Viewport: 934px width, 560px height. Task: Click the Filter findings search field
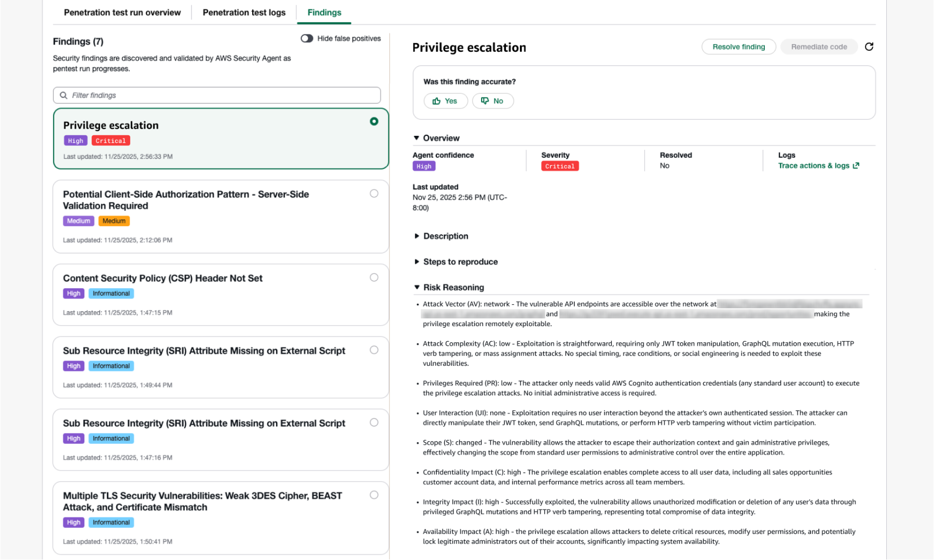point(223,95)
